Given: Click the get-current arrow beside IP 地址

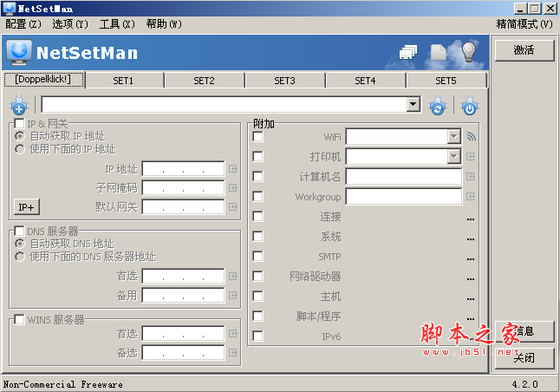Looking at the screenshot, I should 233,168.
